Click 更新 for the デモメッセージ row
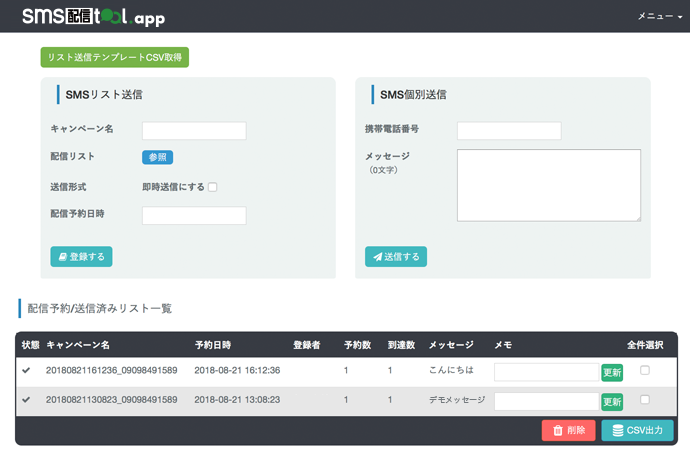The image size is (690, 451). [x=612, y=402]
